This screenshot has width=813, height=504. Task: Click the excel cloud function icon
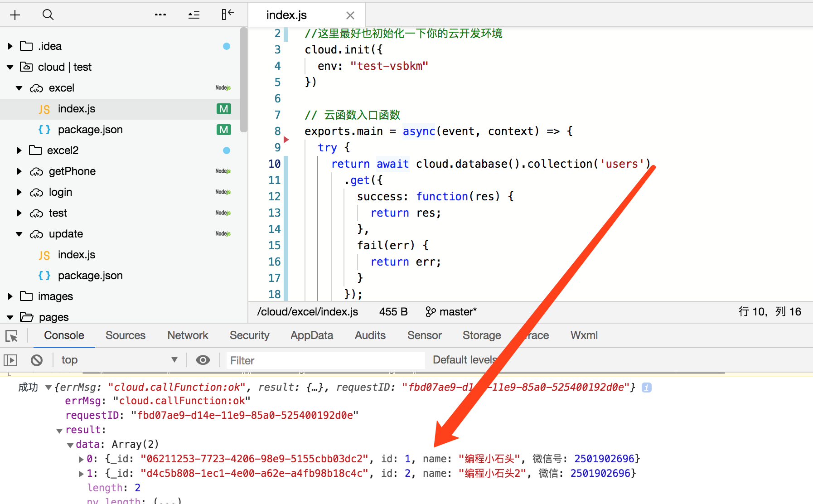37,88
